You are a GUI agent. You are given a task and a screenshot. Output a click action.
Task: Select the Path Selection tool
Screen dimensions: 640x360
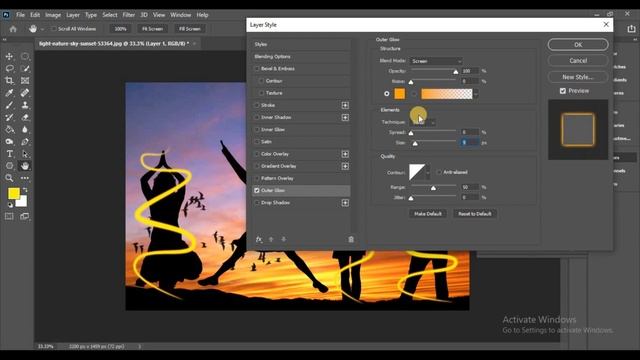coord(25,154)
